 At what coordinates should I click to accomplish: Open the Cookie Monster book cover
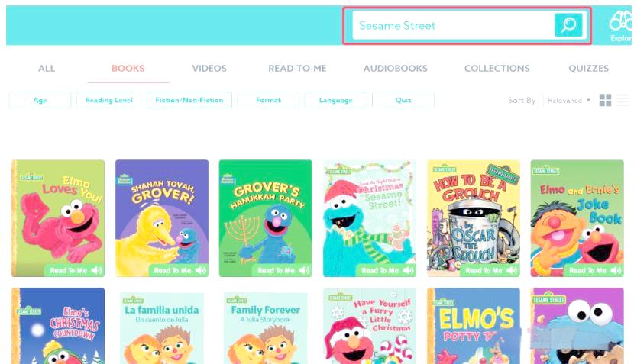tap(577, 326)
